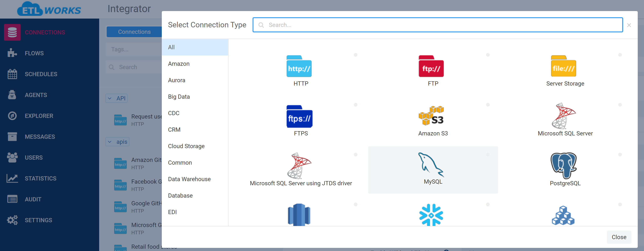Open the Users icon
Screen dimensions: 644x251
click(x=12, y=158)
